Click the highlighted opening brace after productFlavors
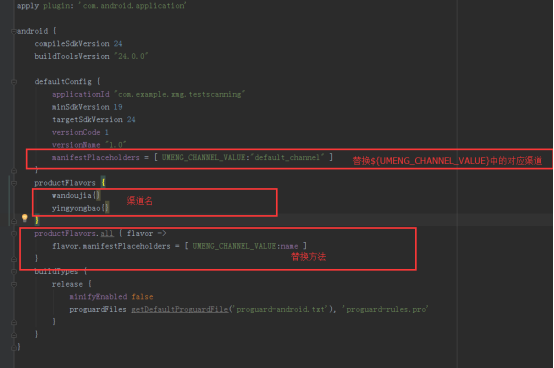554x368 pixels. (103, 183)
